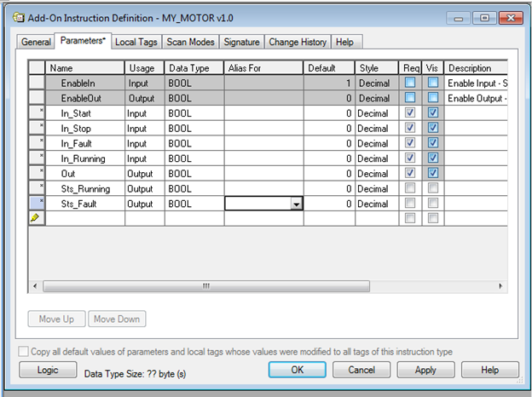Click the horizontal scrollbar left arrow
This screenshot has width=532, height=397.
(x=35, y=286)
